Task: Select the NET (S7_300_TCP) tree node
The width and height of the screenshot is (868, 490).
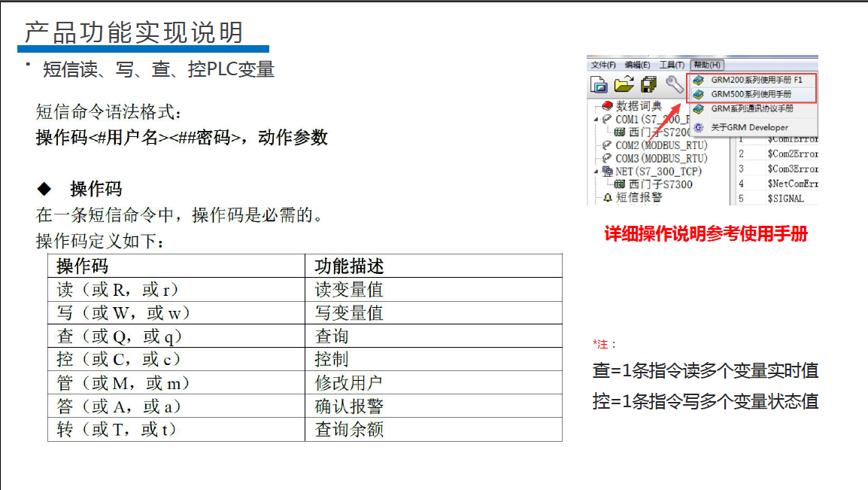Action: (658, 172)
